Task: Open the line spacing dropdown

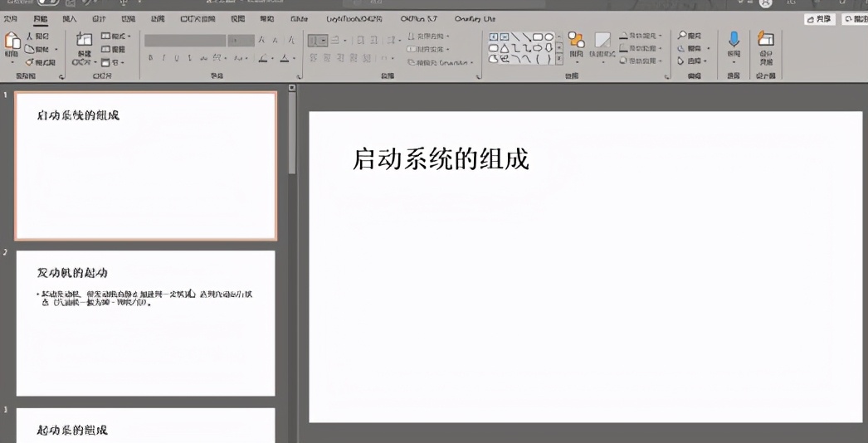Action: pyautogui.click(x=394, y=41)
